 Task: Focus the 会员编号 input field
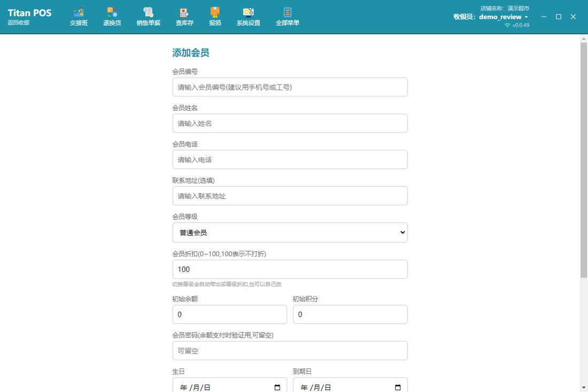coord(290,87)
